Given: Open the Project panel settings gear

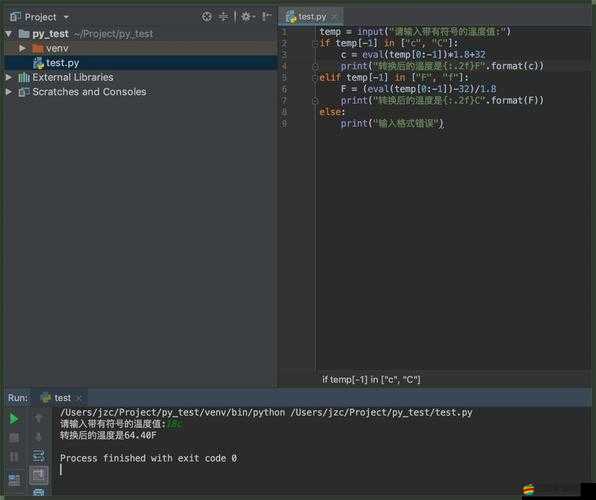Looking at the screenshot, I should tap(247, 16).
